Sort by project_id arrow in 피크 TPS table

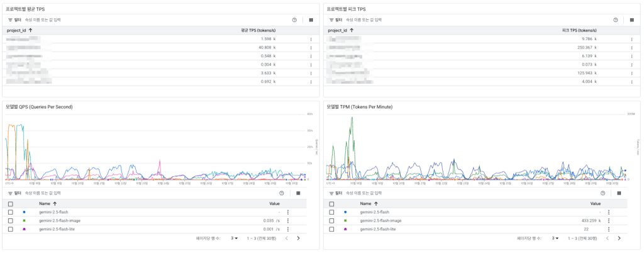tap(352, 30)
